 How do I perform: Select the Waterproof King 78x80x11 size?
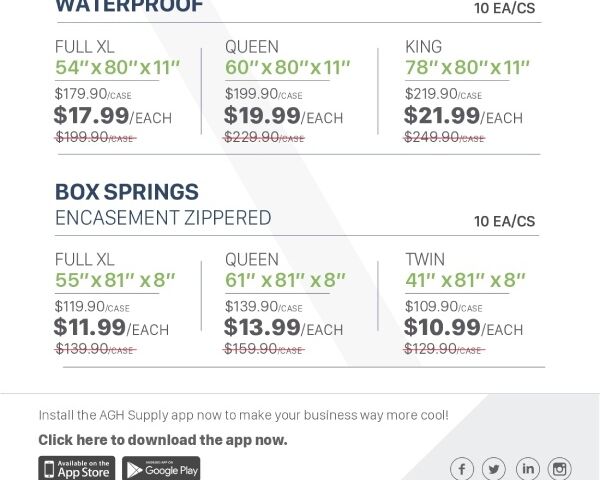click(467, 68)
